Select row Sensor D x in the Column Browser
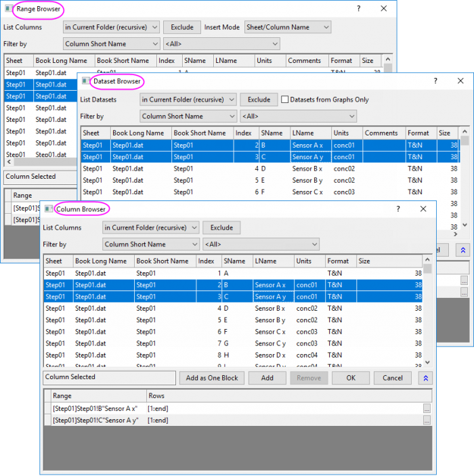The width and height of the screenshot is (474, 476). pyautogui.click(x=233, y=355)
